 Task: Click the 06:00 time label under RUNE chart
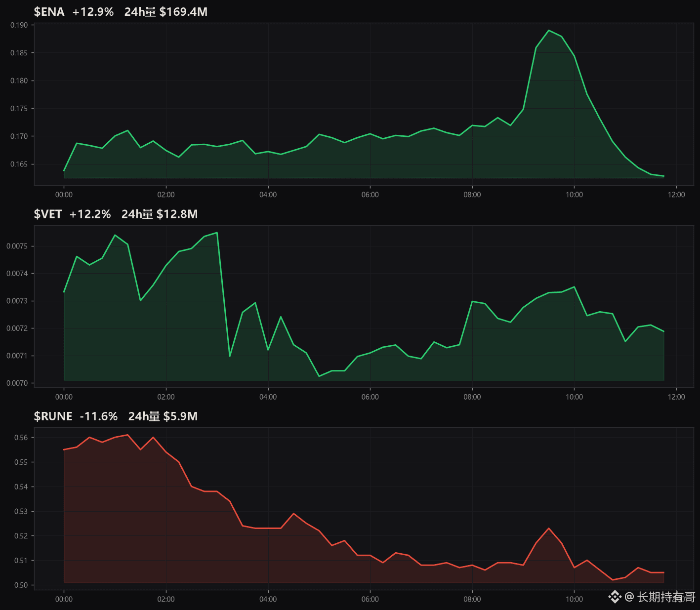[x=370, y=599]
